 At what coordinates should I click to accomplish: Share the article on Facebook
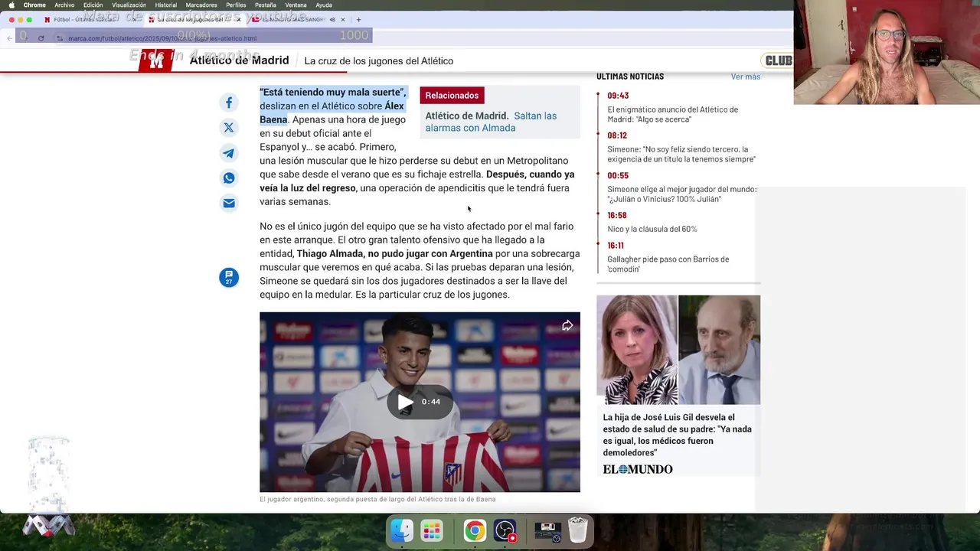[229, 103]
